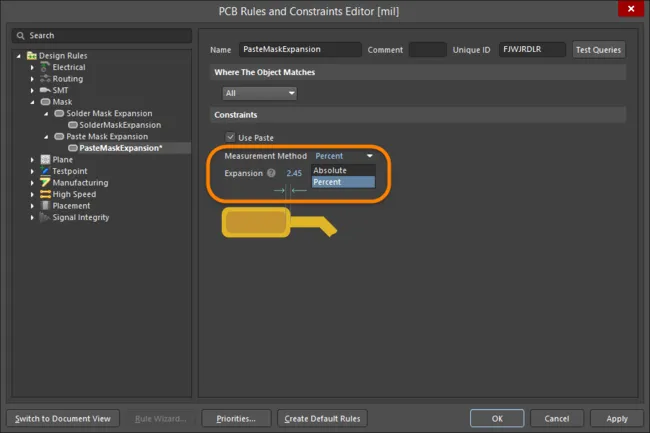Choose Percent from the dropdown list
The width and height of the screenshot is (650, 433).
(343, 182)
